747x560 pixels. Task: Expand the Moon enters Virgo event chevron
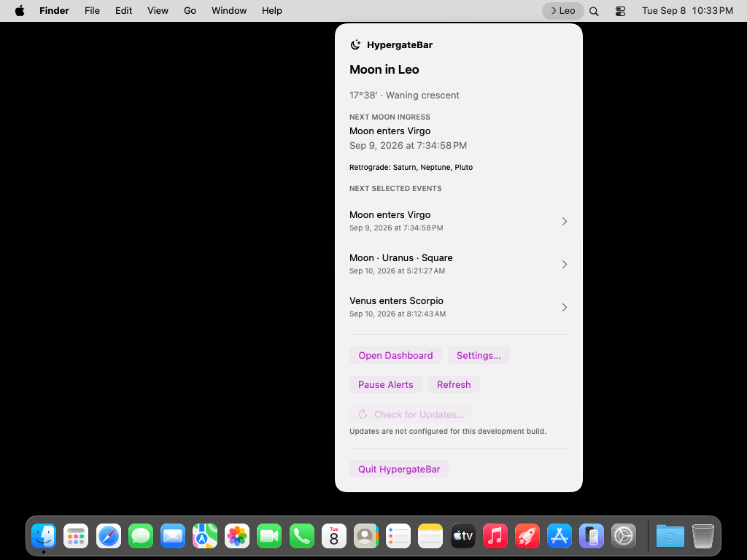[564, 221]
